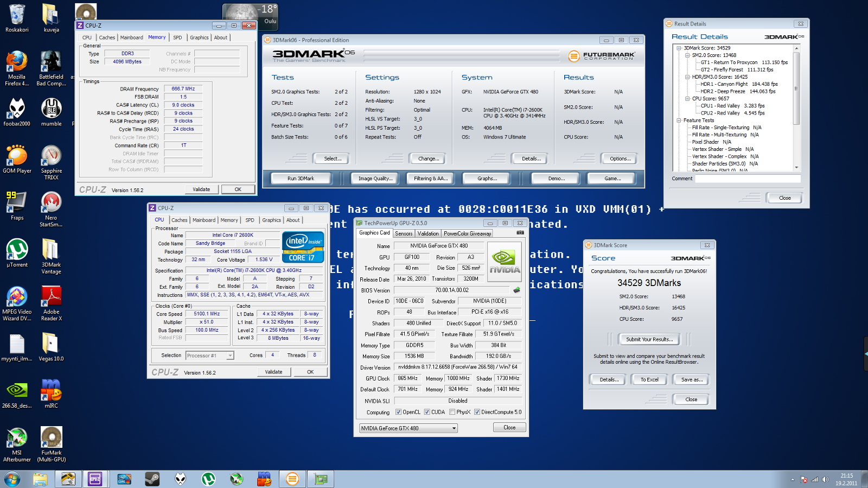Toggle the OpenCL checkbox in GPU-Z
The height and width of the screenshot is (488, 868).
pyautogui.click(x=399, y=412)
